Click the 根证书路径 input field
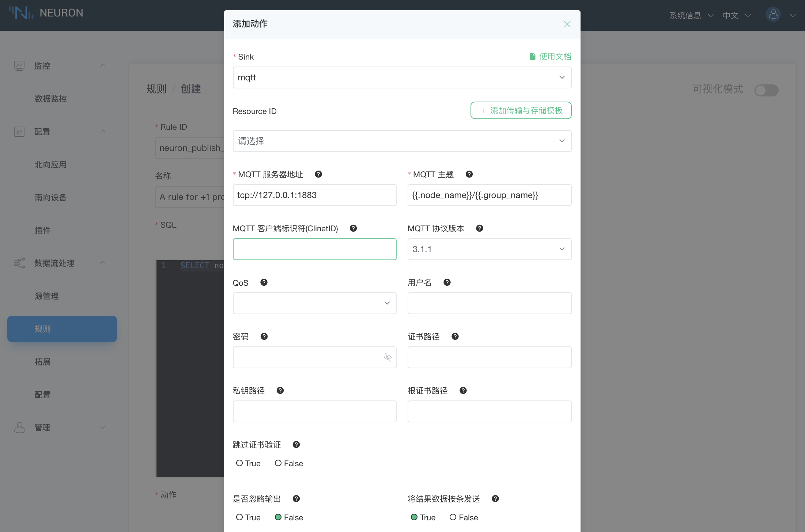Image resolution: width=805 pixels, height=532 pixels. [489, 411]
